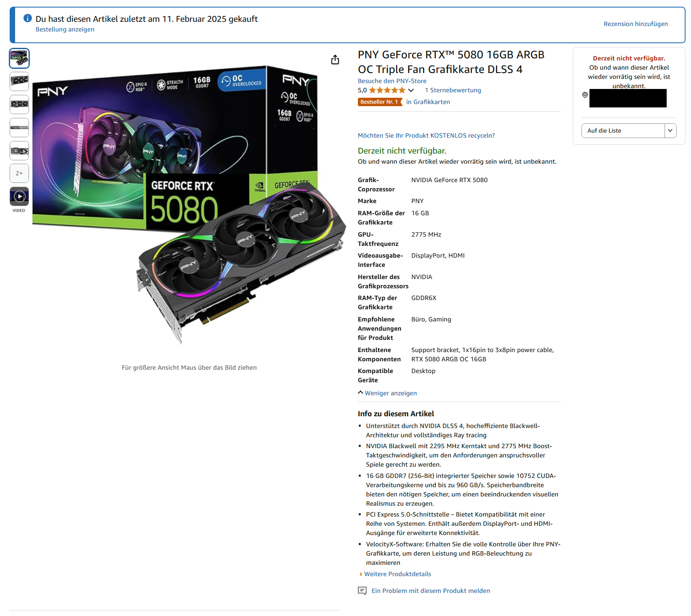Click the report problem speech-bubble icon

pyautogui.click(x=362, y=591)
